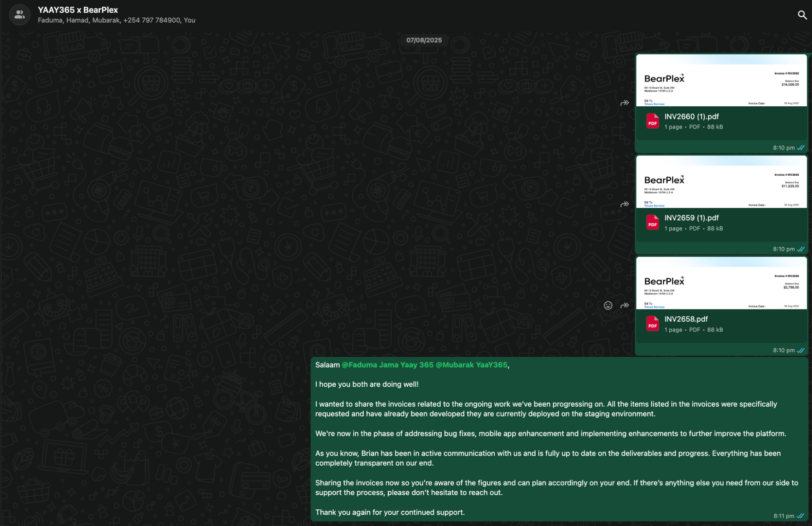Click the @Mubarak YaaY365 mention
The width and height of the screenshot is (812, 526).
click(x=471, y=365)
